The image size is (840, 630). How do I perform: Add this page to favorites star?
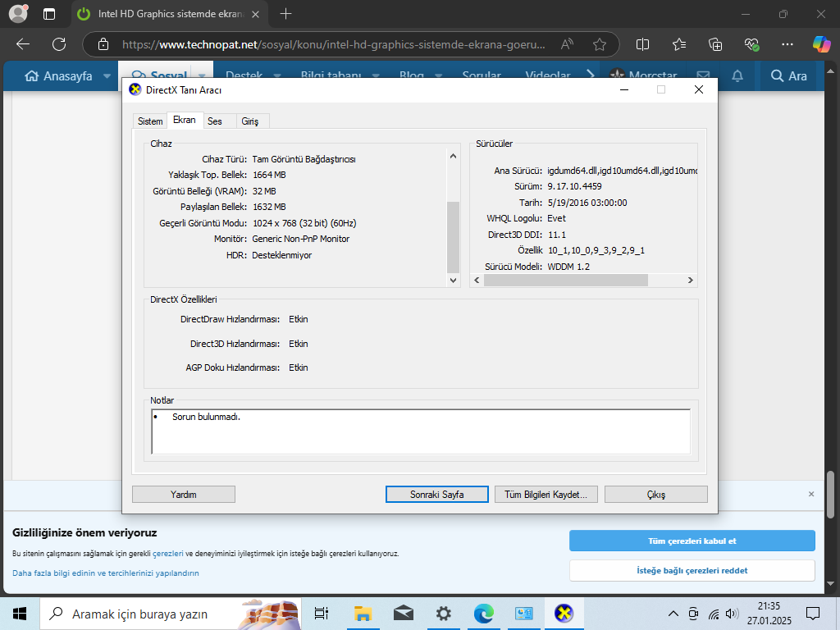[600, 44]
